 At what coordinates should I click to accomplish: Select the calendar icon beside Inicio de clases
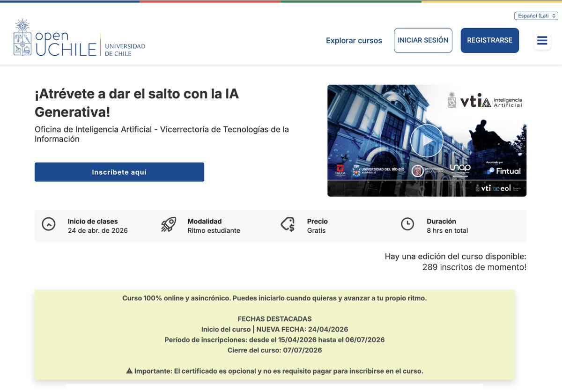click(49, 224)
